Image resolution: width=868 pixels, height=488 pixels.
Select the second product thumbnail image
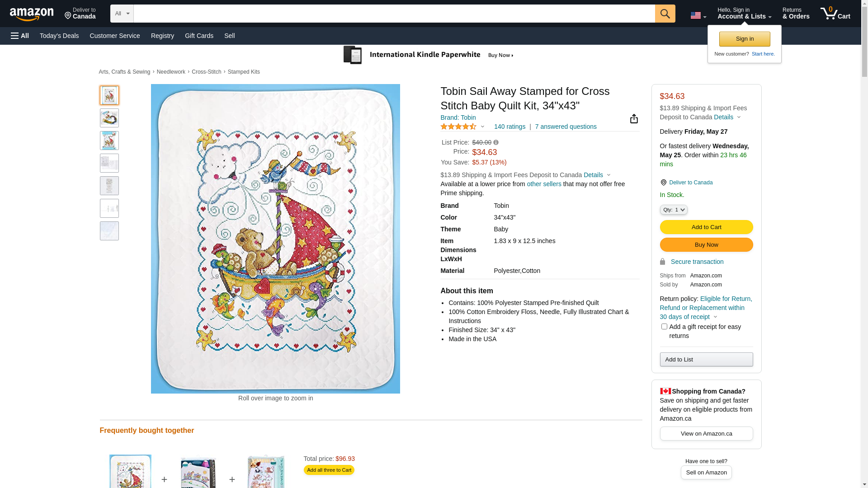(109, 118)
